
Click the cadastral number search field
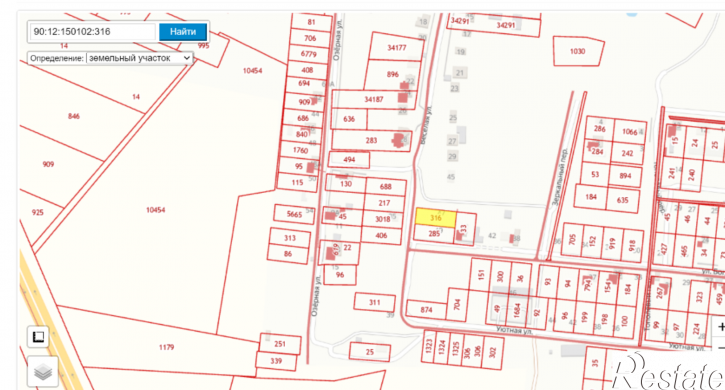coord(93,32)
